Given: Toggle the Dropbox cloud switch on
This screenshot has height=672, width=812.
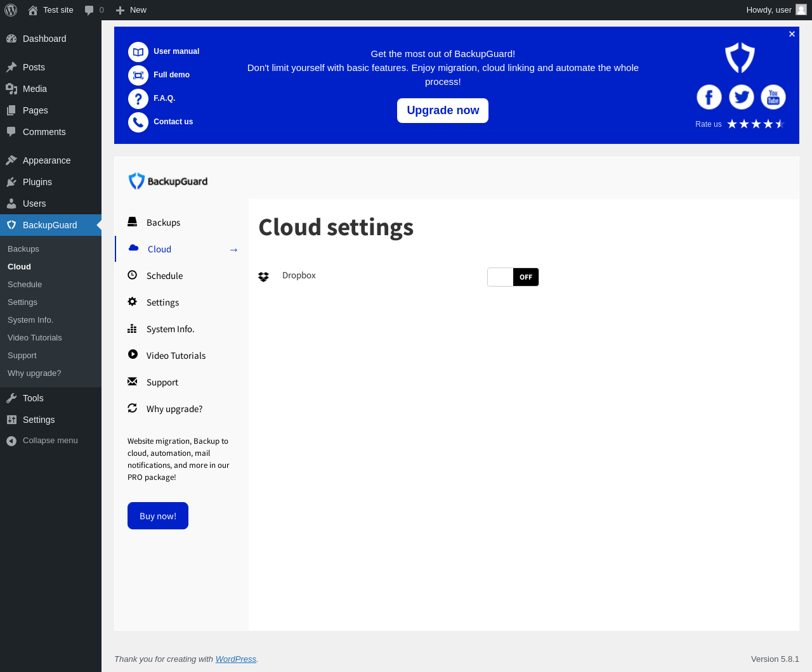Looking at the screenshot, I should (513, 277).
